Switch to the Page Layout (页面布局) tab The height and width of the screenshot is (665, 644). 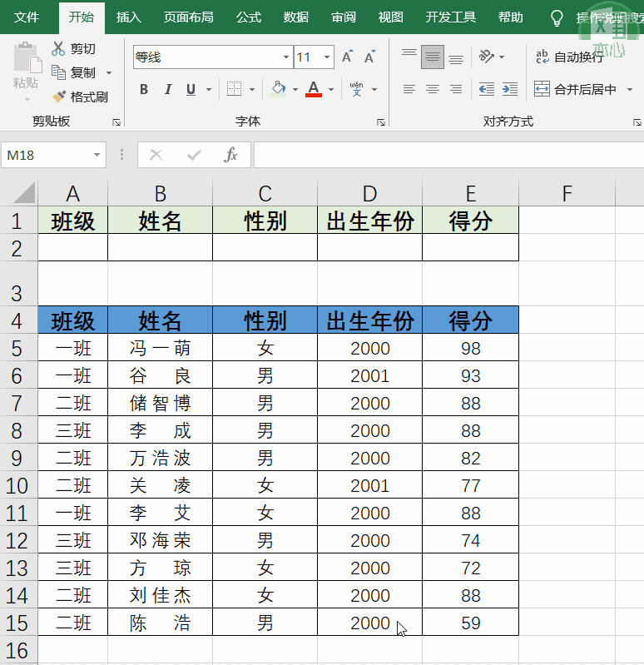tap(188, 17)
